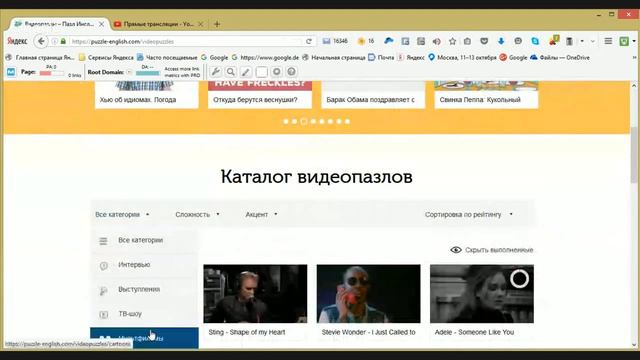
Task: Click the MozBar settings gear icon
Action: pyautogui.click(x=276, y=72)
